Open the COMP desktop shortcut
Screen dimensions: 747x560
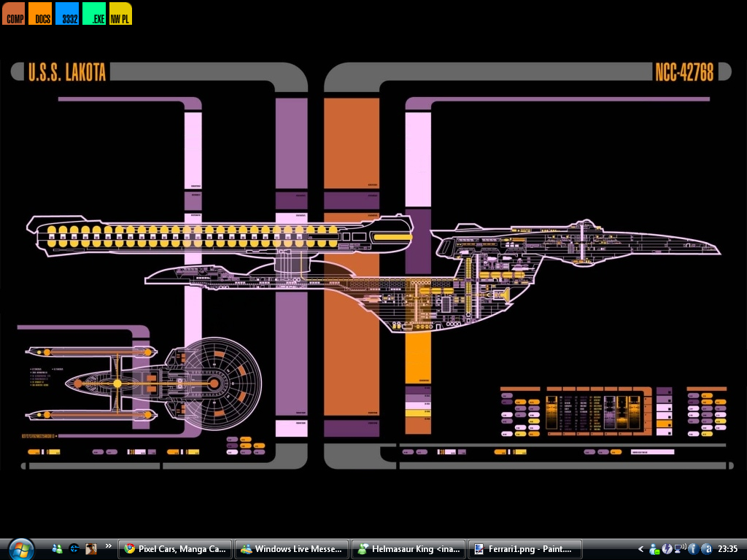pos(13,13)
